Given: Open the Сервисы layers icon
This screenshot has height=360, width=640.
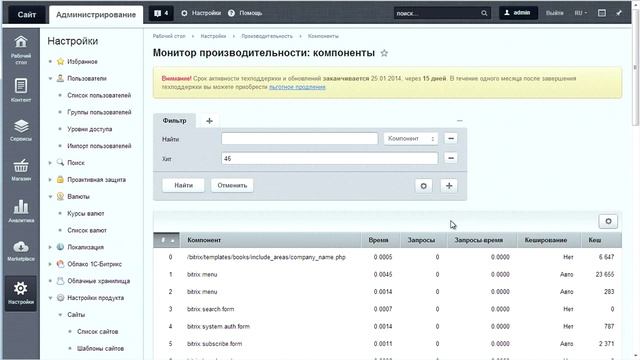Looking at the screenshot, I should coord(21,126).
